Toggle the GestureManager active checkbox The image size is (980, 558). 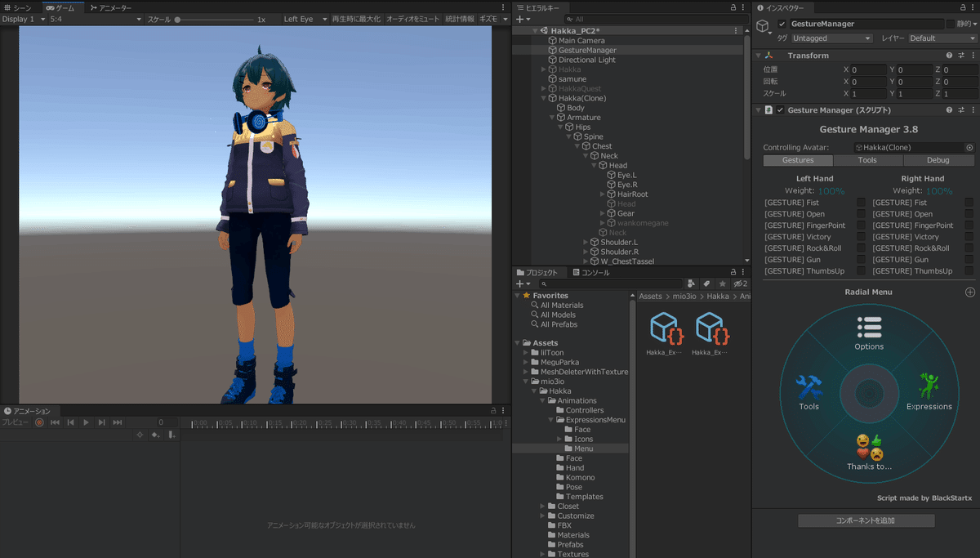coord(782,25)
